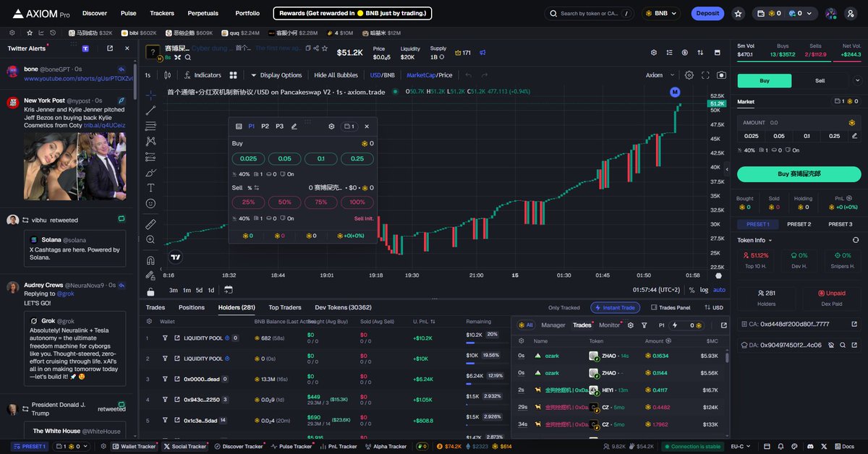Click filter funnel in trades tracker panel

click(644, 325)
